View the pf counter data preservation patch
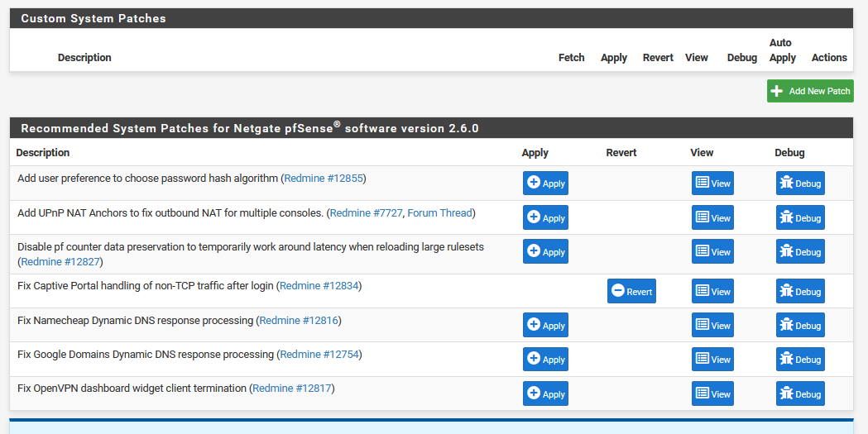This screenshot has width=868, height=434. pos(712,251)
